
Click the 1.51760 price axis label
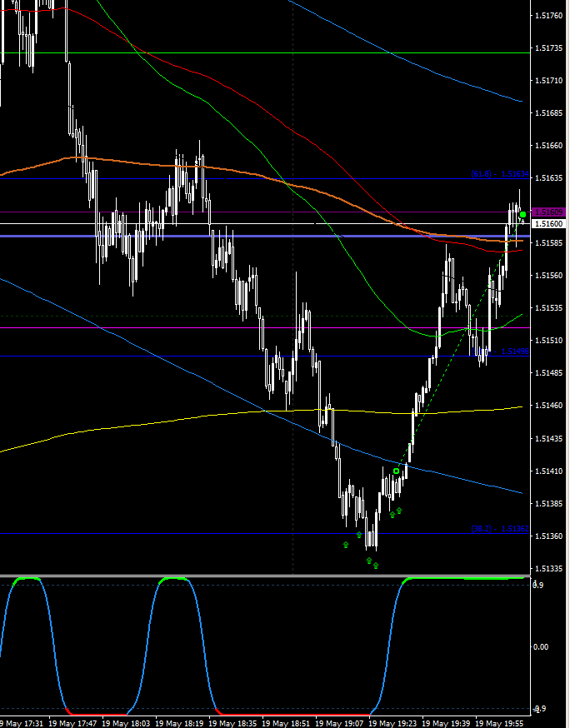point(548,16)
